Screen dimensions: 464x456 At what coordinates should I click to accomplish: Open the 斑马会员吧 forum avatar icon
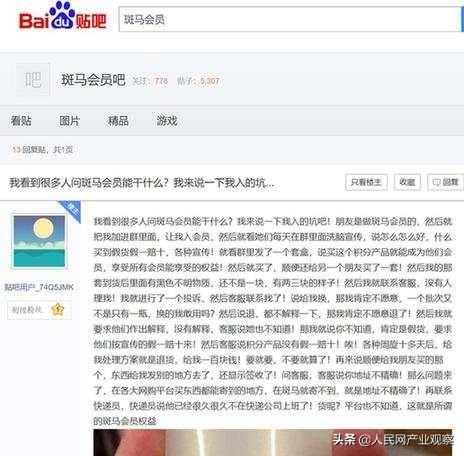coord(33,80)
